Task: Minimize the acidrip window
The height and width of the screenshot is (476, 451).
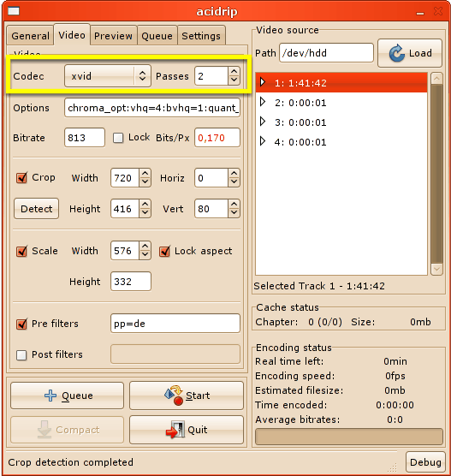Action: [x=420, y=13]
